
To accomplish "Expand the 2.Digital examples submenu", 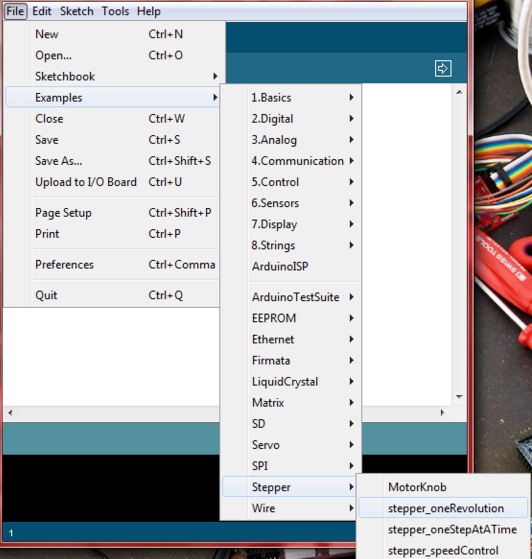I will tap(291, 118).
